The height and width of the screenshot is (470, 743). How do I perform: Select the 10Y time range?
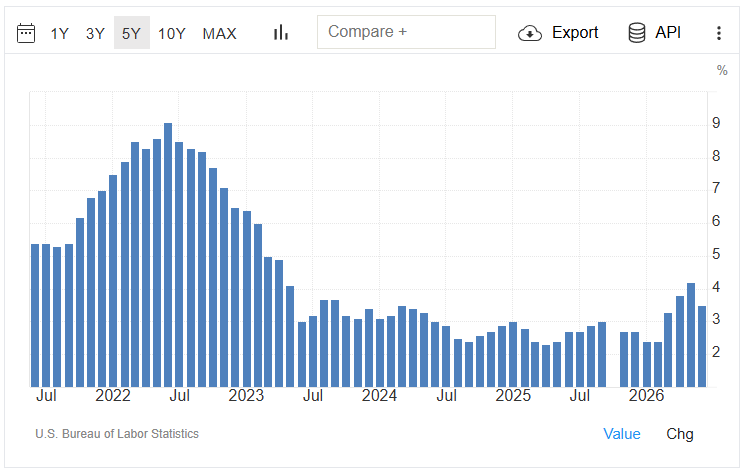[172, 34]
